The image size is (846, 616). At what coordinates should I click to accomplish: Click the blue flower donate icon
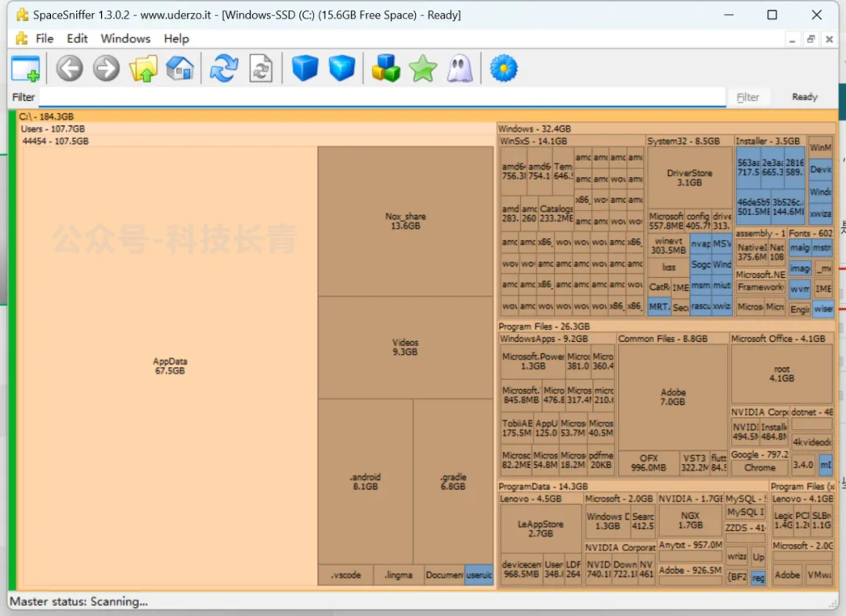(x=504, y=69)
